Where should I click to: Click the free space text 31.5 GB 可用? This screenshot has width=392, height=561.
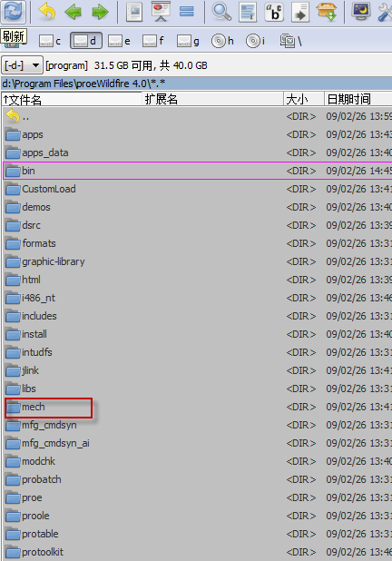point(123,65)
